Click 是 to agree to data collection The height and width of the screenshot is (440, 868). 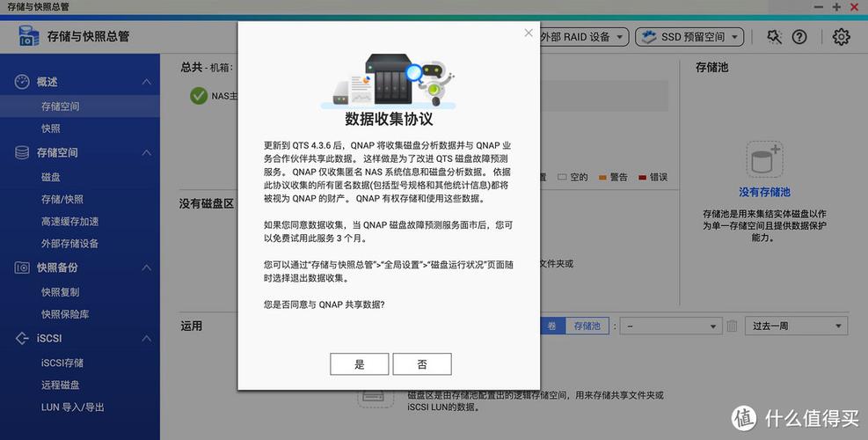click(360, 364)
